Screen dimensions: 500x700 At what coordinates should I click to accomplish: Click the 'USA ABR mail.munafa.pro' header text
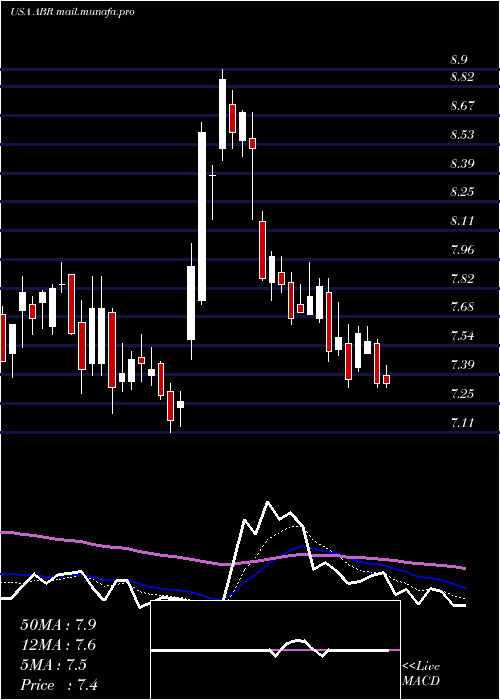[72, 12]
